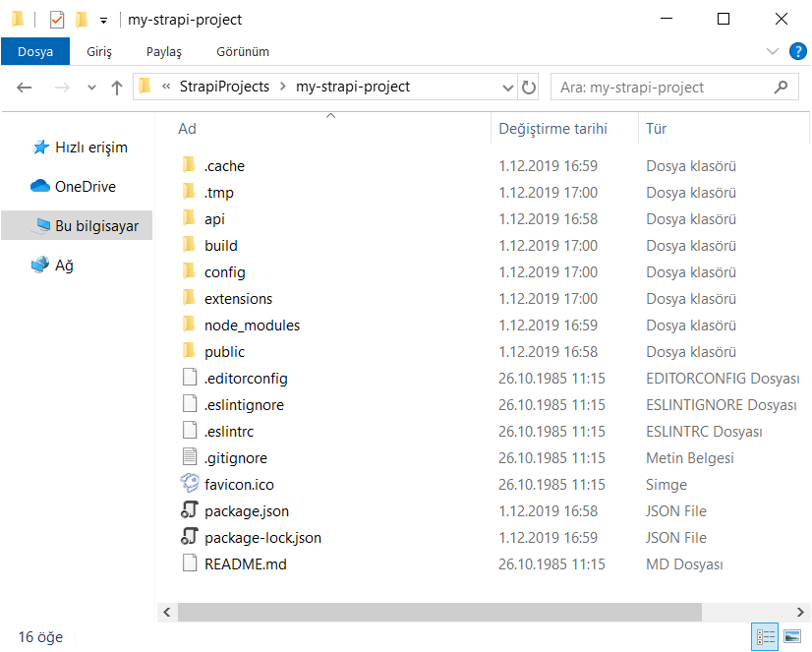Image resolution: width=812 pixels, height=652 pixels.
Task: Click the .tmp folder icon
Action: [189, 192]
